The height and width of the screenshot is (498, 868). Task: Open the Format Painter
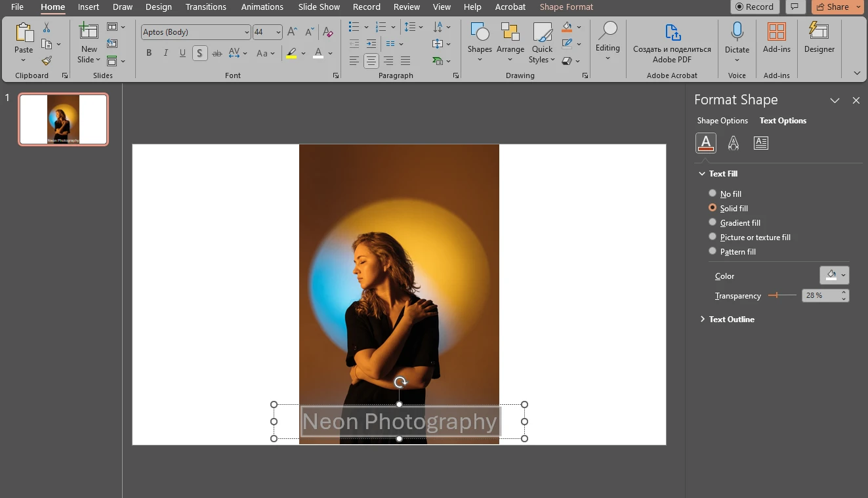point(46,61)
